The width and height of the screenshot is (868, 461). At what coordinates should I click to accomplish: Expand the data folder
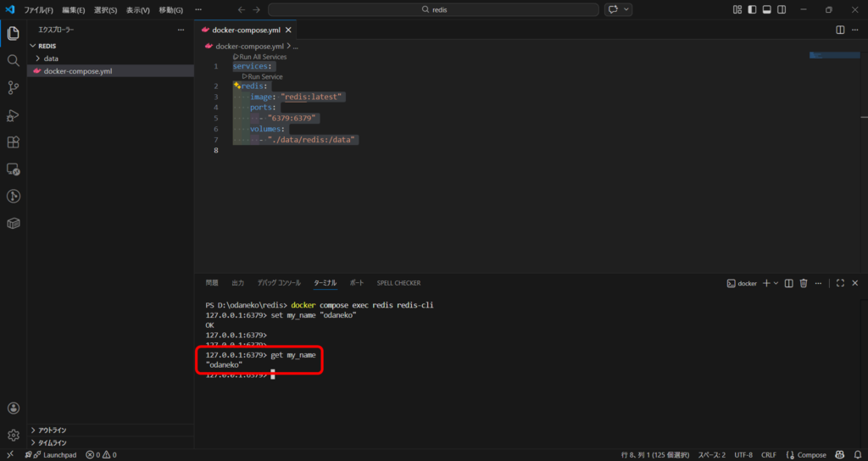(51, 58)
